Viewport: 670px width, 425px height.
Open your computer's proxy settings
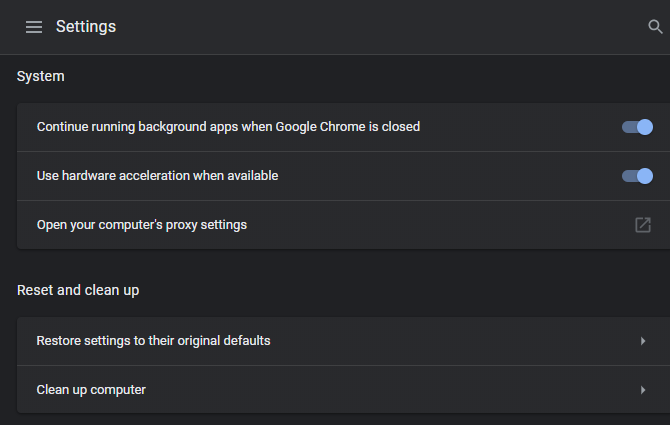[x=141, y=225]
